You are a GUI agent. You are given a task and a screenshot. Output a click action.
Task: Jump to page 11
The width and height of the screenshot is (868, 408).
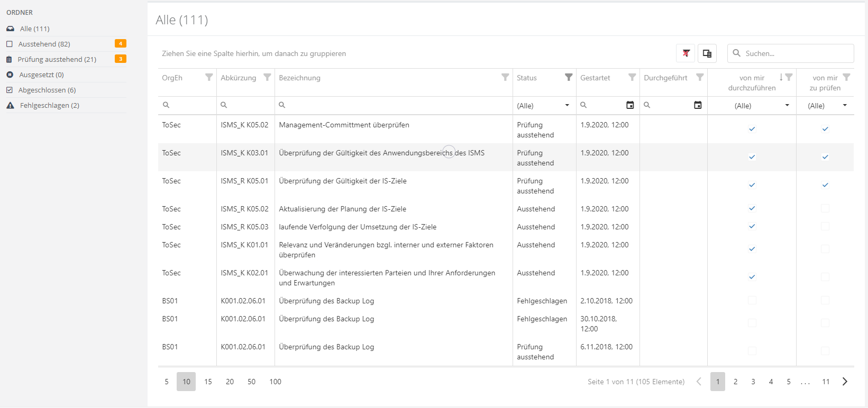pos(826,382)
